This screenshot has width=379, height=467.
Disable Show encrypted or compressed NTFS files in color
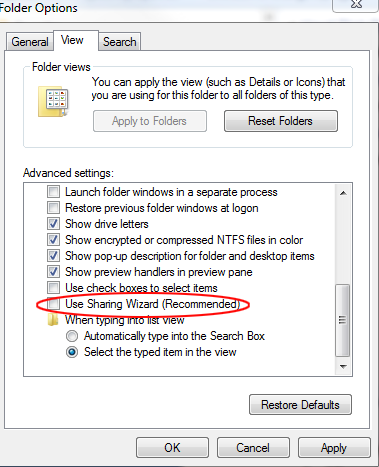pyautogui.click(x=53, y=240)
